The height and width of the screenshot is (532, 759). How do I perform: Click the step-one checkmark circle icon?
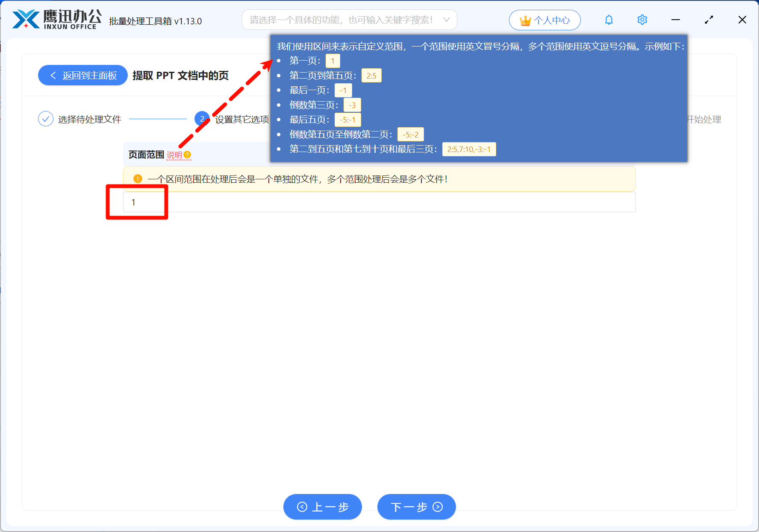click(46, 119)
